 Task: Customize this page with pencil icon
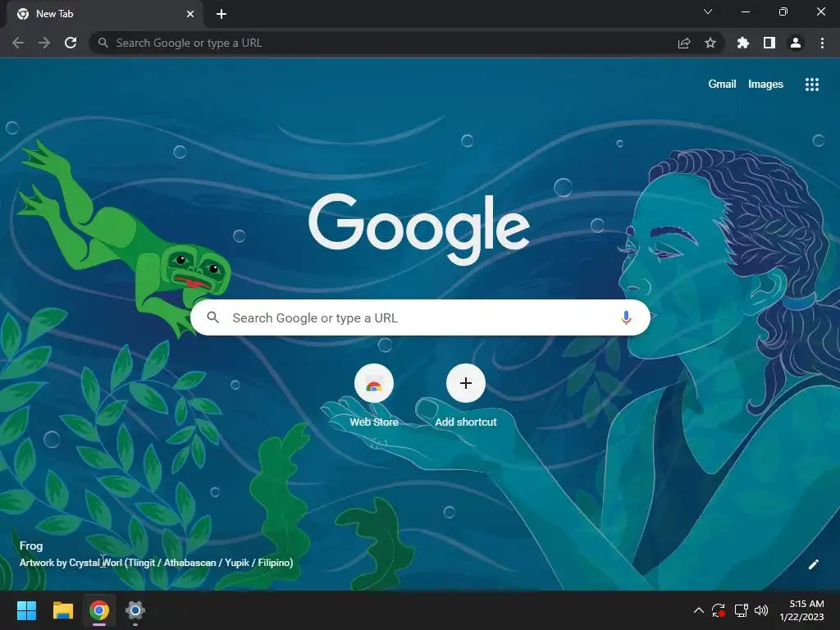tap(813, 564)
